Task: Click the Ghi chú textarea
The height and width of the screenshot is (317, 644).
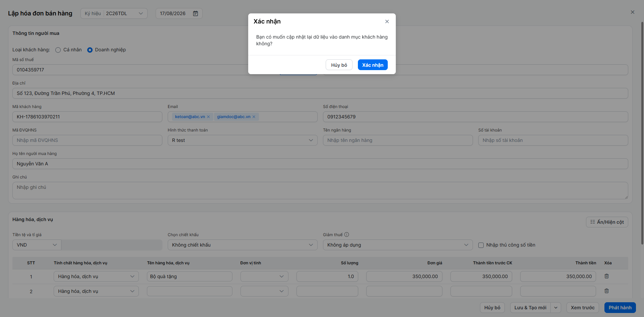Action: 320,191
